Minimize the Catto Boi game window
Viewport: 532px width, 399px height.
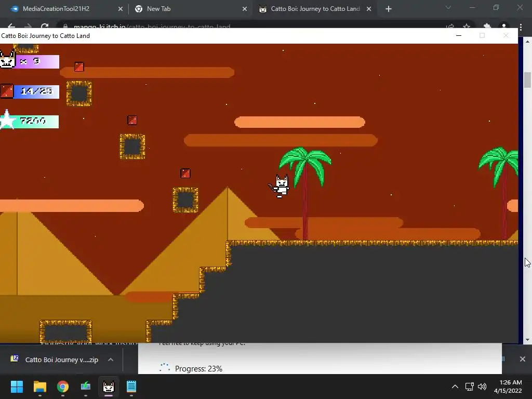coord(459,36)
